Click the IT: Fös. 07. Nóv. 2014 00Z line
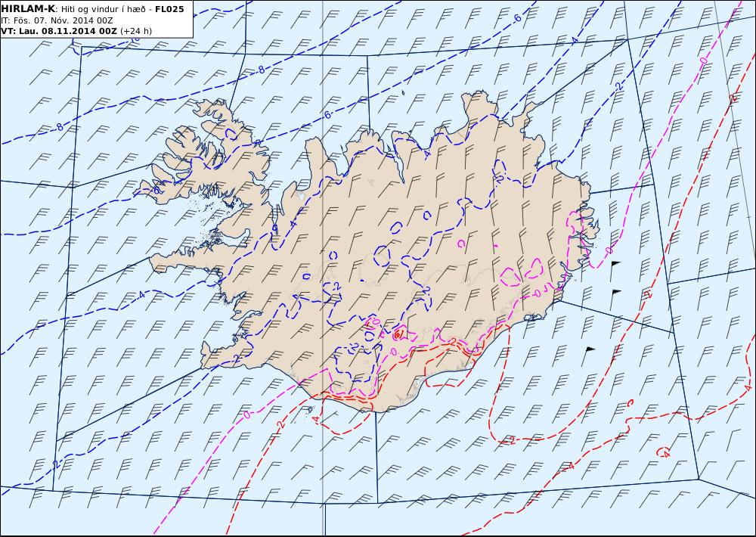756x537 pixels. (x=57, y=20)
